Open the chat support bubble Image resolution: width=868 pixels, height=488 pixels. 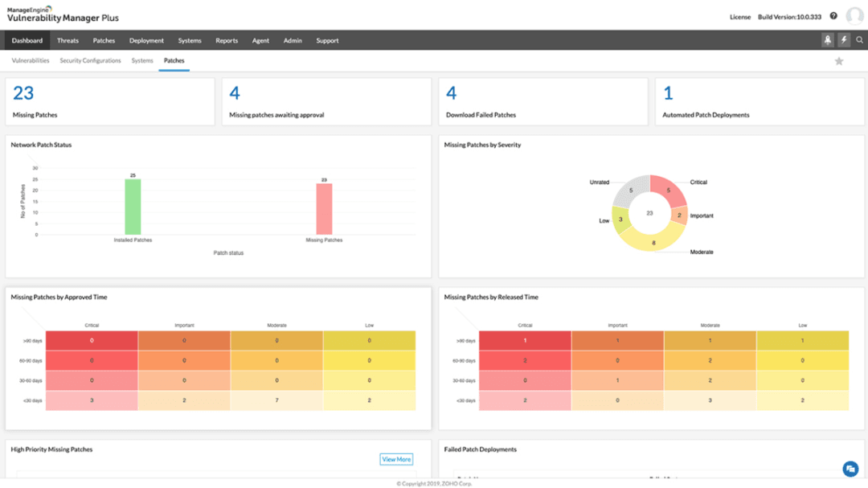(x=850, y=468)
